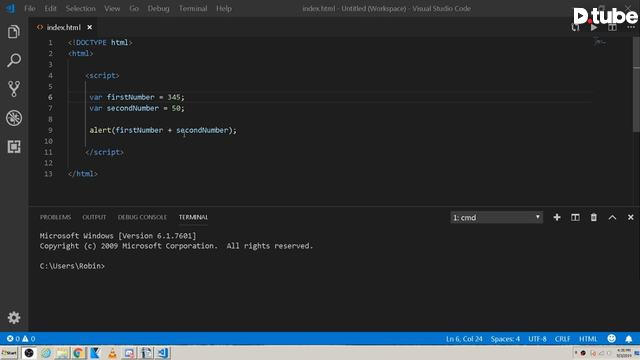Click the closing </script> tag
The image size is (640, 360).
point(104,152)
